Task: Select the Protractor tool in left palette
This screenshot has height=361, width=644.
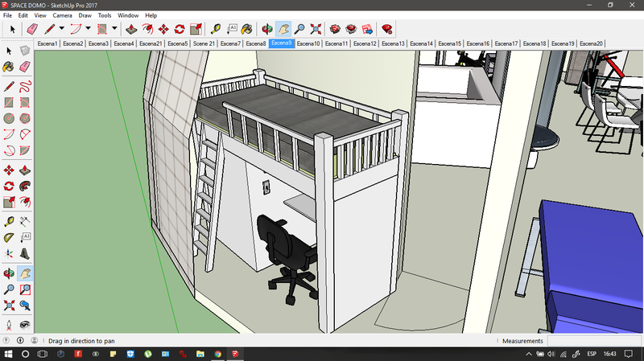Action: (x=9, y=238)
